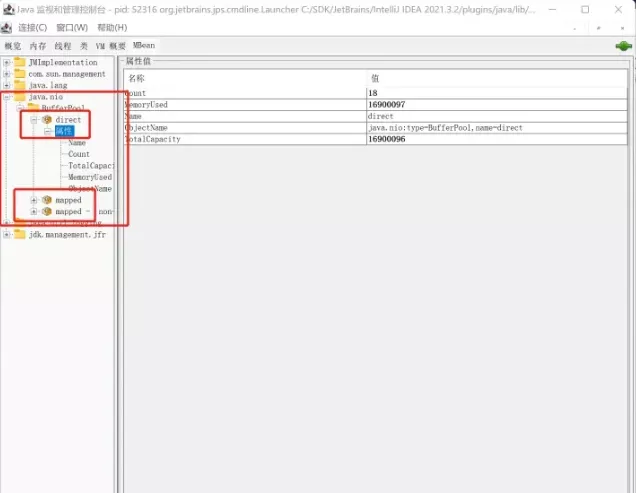This screenshot has width=636, height=493.
Task: Click the Java app icon in title bar
Action: pyautogui.click(x=8, y=9)
